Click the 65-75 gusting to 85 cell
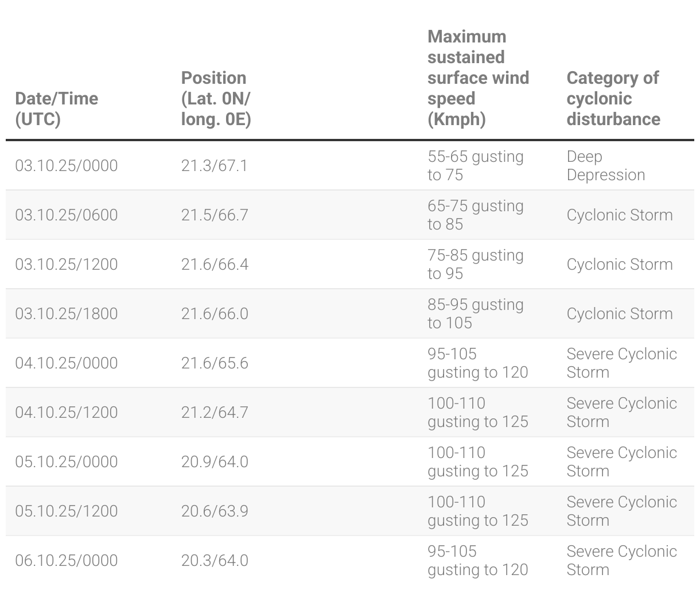Image resolution: width=700 pixels, height=590 pixels. [x=476, y=215]
